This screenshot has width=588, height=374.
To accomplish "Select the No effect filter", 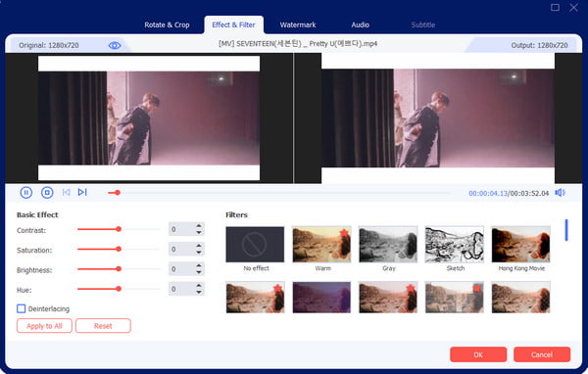I will [255, 245].
